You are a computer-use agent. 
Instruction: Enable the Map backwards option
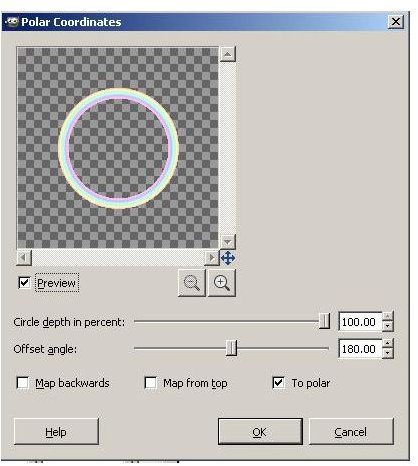point(23,383)
